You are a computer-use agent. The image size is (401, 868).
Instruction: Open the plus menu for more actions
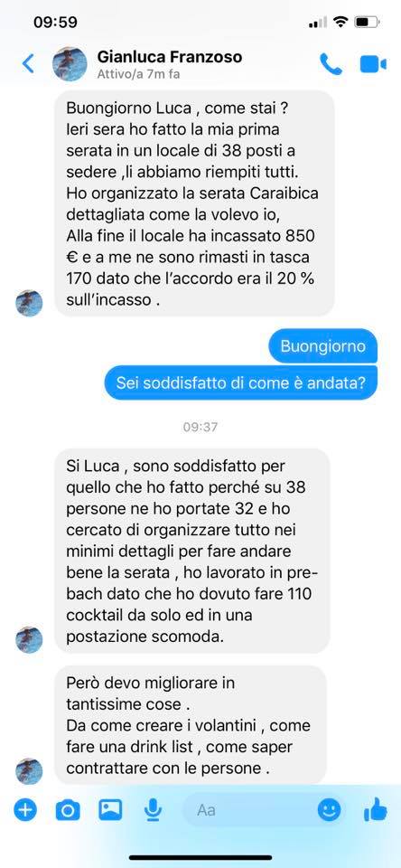[x=25, y=810]
